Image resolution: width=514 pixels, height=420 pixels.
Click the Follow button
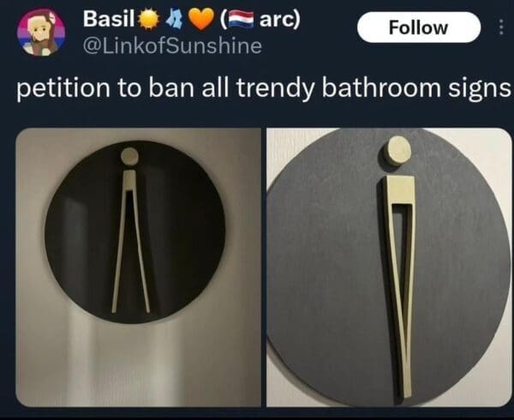click(419, 27)
